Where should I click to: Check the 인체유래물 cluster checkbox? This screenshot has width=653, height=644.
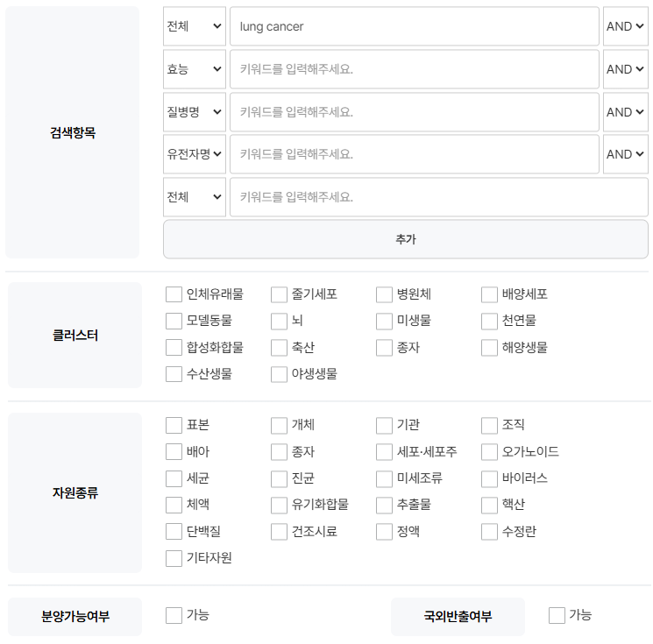pos(174,294)
